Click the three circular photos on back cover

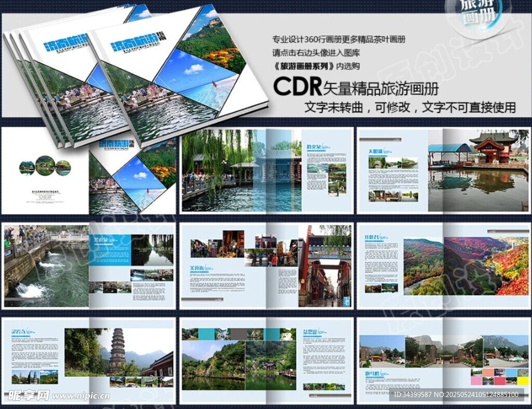point(45,167)
